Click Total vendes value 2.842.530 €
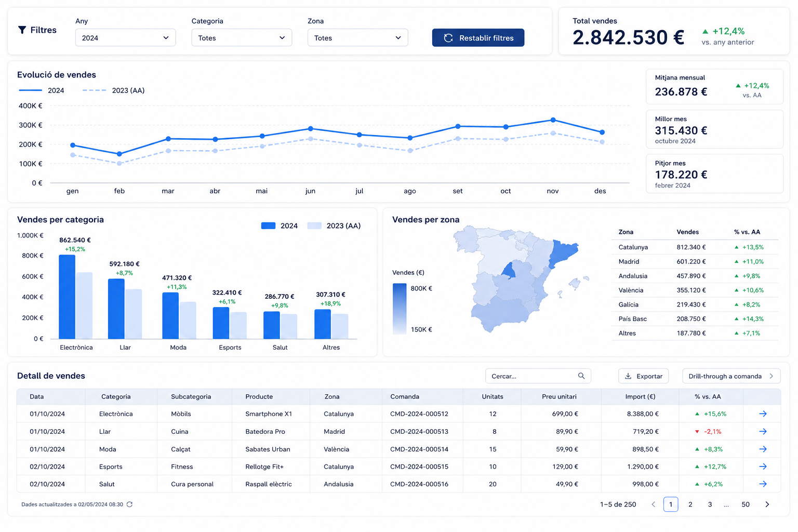This screenshot has height=532, width=798. click(628, 37)
